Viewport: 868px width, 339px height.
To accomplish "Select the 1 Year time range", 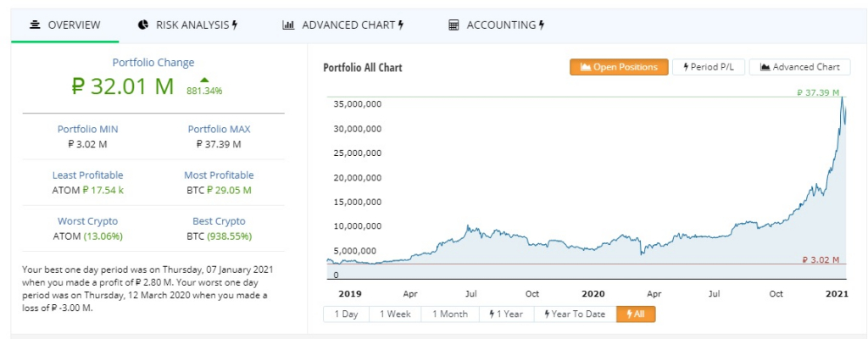I will (x=504, y=314).
